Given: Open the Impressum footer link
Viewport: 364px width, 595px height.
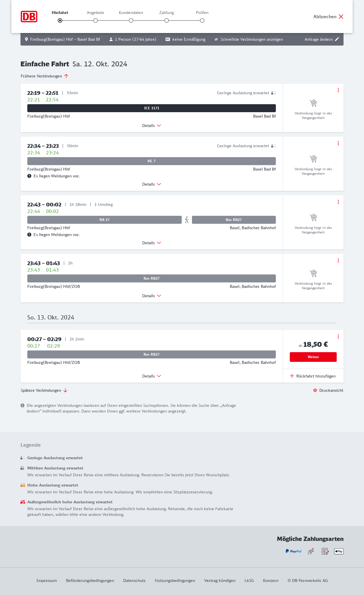Looking at the screenshot, I should point(47,580).
